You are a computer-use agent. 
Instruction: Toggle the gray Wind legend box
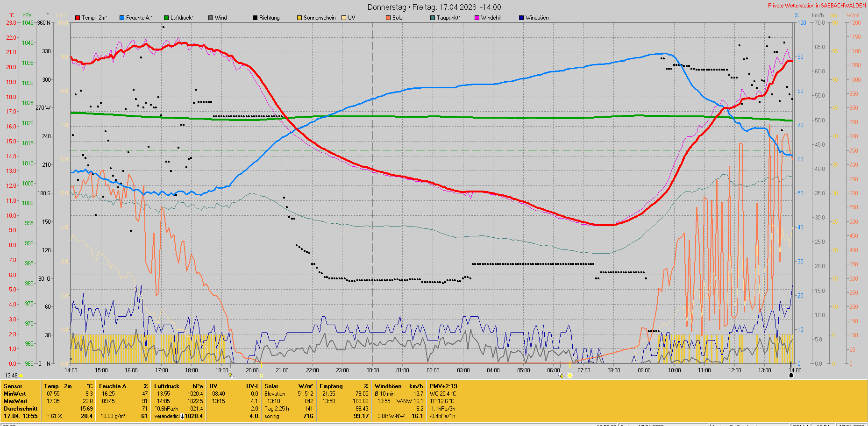[x=211, y=18]
